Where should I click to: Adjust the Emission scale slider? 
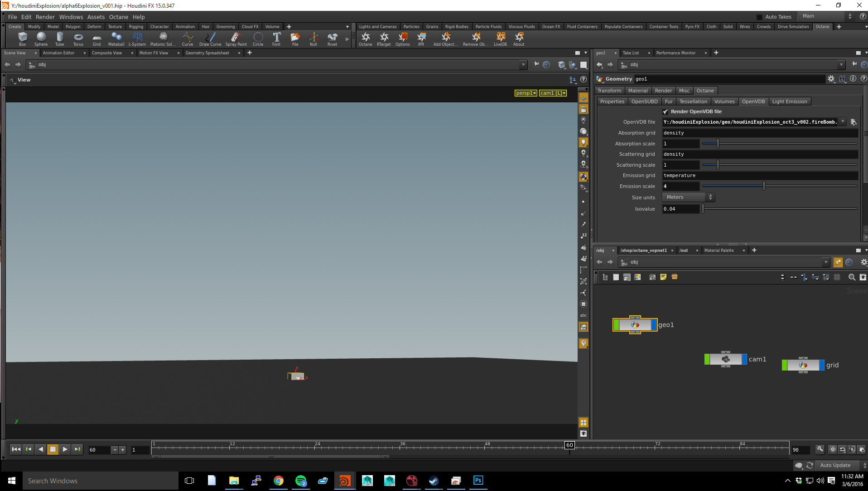779,186
